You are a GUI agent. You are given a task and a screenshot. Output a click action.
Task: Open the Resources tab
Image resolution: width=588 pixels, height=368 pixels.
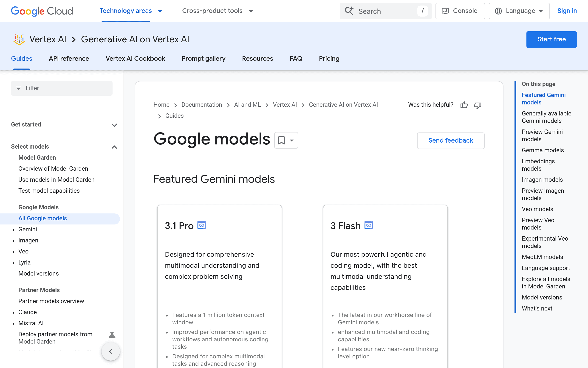pyautogui.click(x=257, y=58)
